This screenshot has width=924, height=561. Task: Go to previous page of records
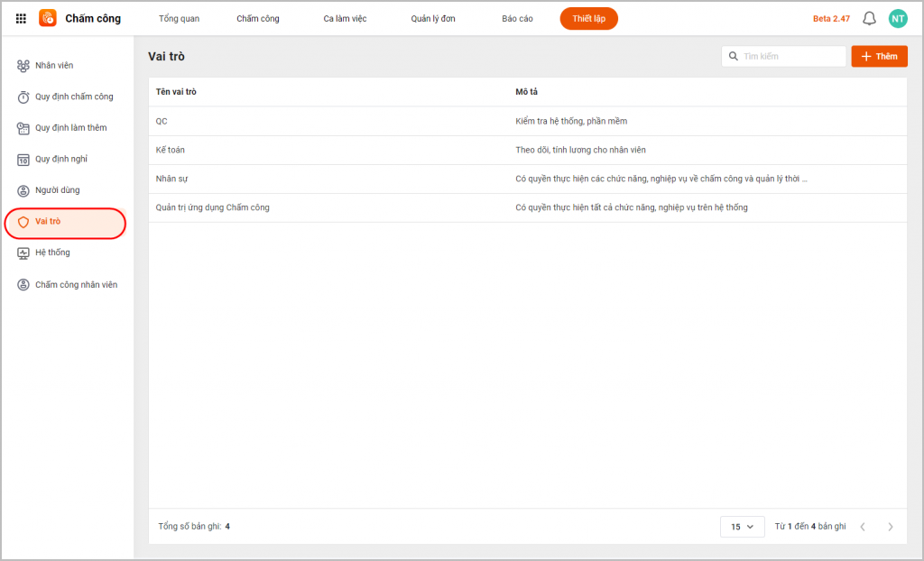[x=863, y=527]
